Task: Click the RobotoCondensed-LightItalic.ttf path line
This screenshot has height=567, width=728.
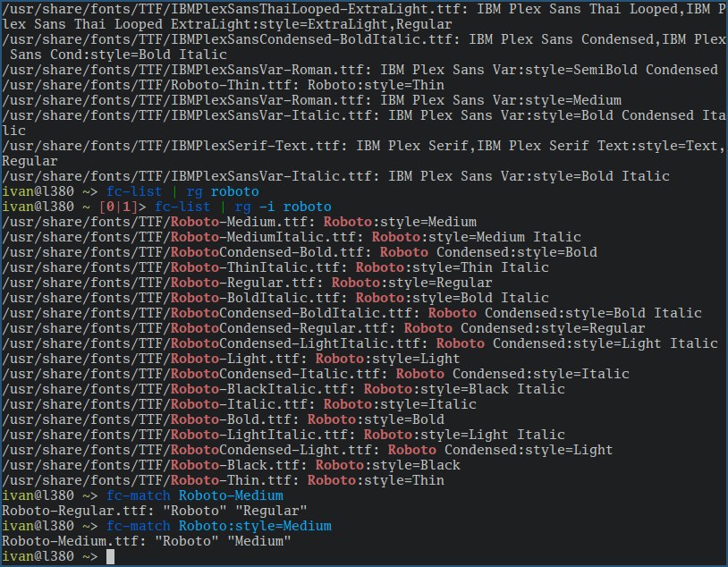Action: [x=360, y=343]
